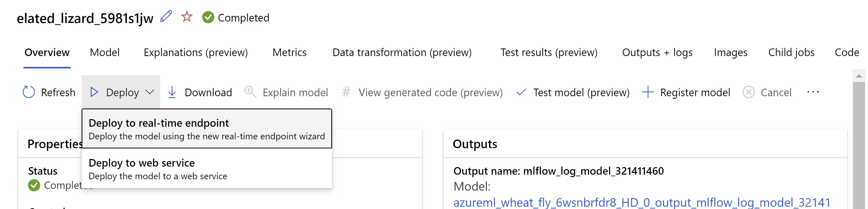Select Deploy to real-time endpoint
The image size is (868, 209).
pyautogui.click(x=206, y=129)
